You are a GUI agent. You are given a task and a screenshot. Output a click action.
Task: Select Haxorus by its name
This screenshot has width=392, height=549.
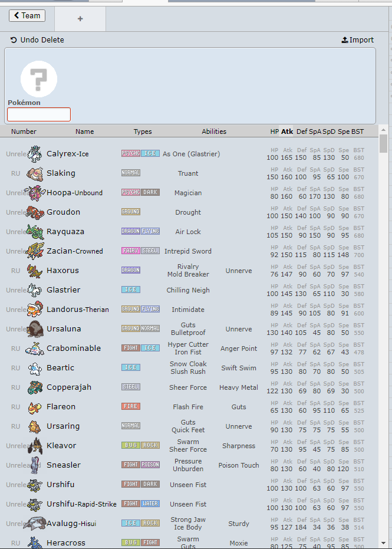click(62, 271)
